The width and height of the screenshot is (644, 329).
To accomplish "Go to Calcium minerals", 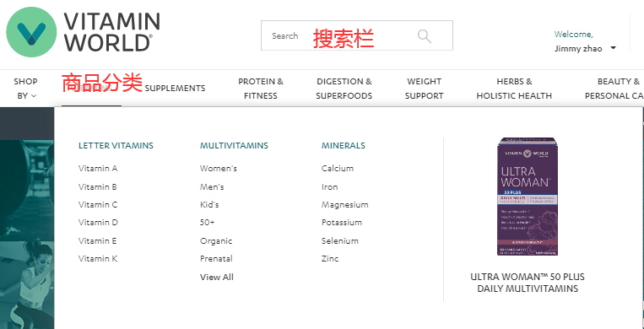I will pyautogui.click(x=338, y=169).
